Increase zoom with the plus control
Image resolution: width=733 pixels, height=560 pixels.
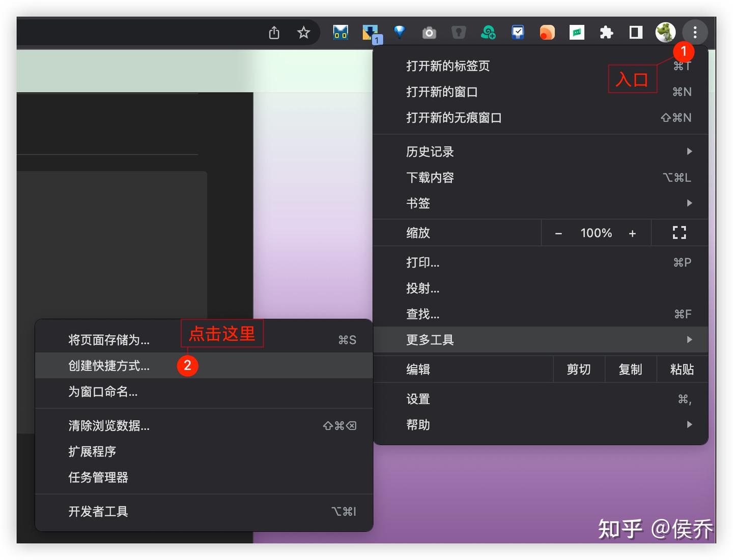coord(633,233)
